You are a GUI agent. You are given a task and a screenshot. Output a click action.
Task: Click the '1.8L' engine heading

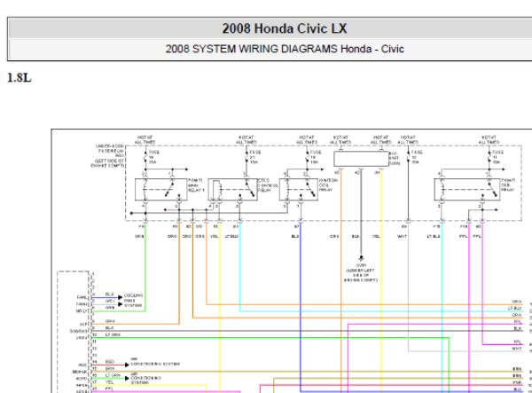pos(19,78)
